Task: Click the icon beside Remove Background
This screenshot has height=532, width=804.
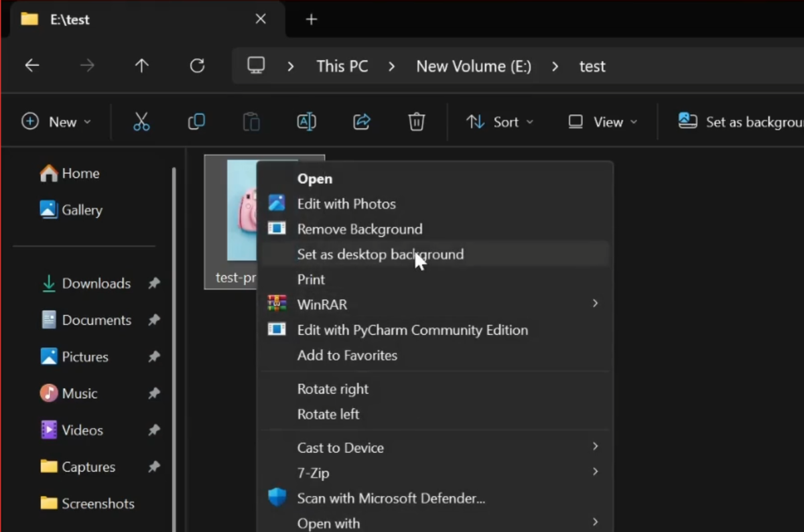Action: [x=277, y=228]
